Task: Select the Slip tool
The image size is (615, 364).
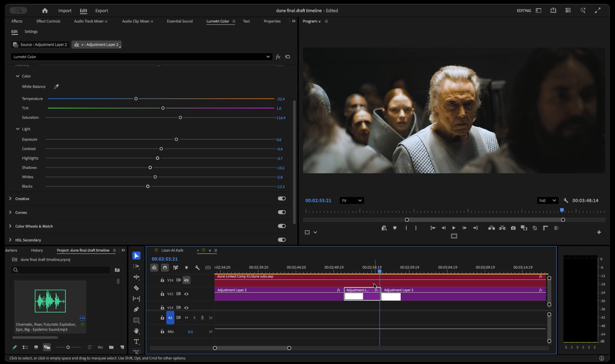Action: (x=136, y=299)
